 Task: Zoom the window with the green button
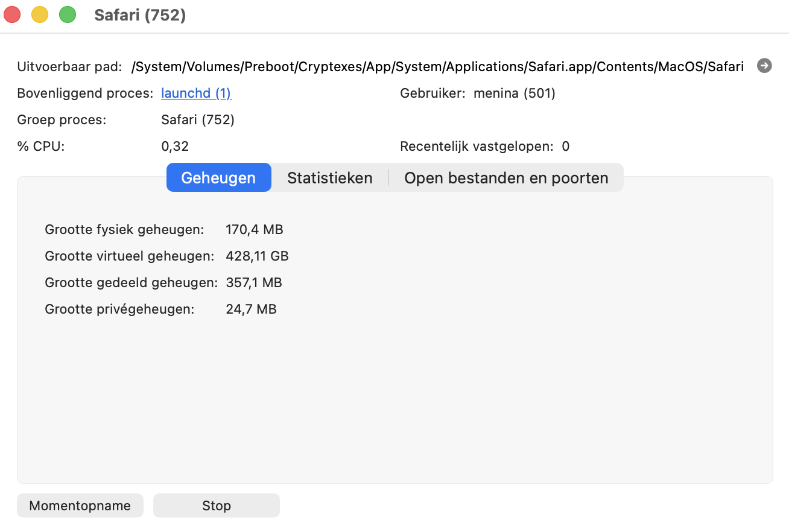coord(68,14)
